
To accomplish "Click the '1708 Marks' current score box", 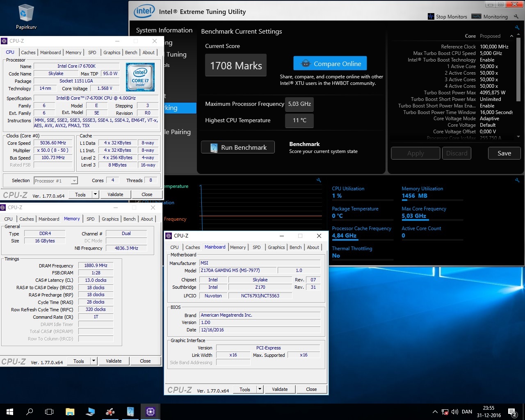I will pos(236,66).
